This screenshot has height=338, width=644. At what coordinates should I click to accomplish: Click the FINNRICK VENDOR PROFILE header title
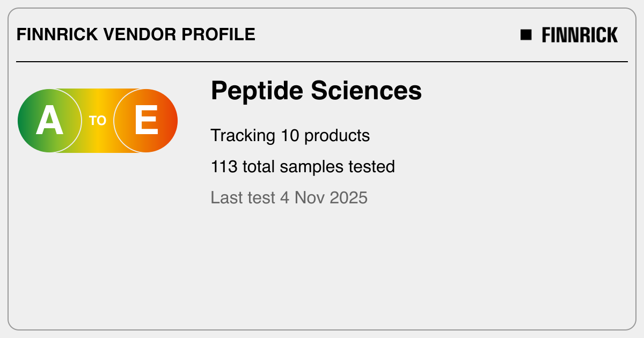coord(136,35)
